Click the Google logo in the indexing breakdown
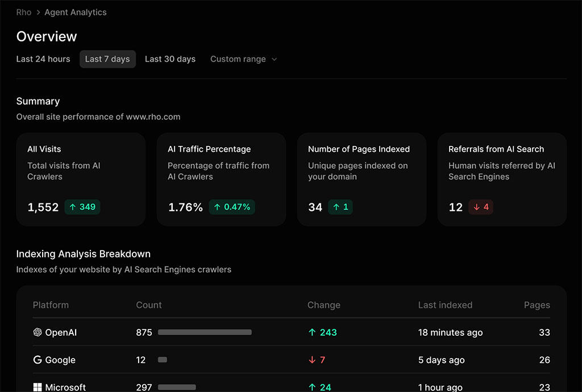The image size is (582, 392). (x=37, y=360)
